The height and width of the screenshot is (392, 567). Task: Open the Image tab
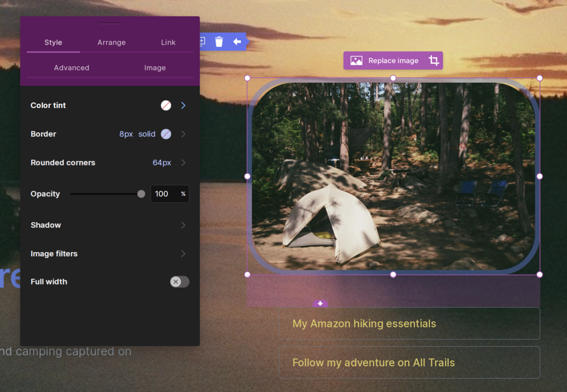[x=155, y=67]
